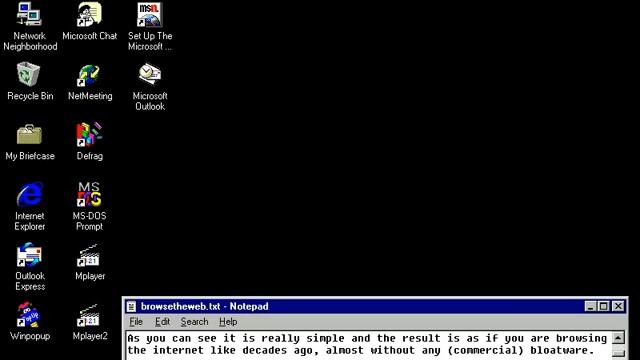This screenshot has height=360, width=640.
Task: Click the browsetheweb.txt - Notepad title bar
Action: click(x=375, y=306)
